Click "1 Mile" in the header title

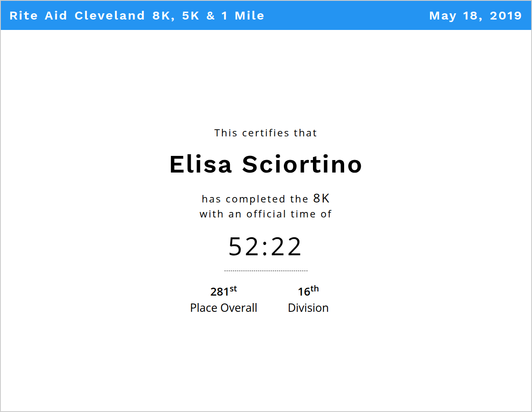tap(243, 16)
